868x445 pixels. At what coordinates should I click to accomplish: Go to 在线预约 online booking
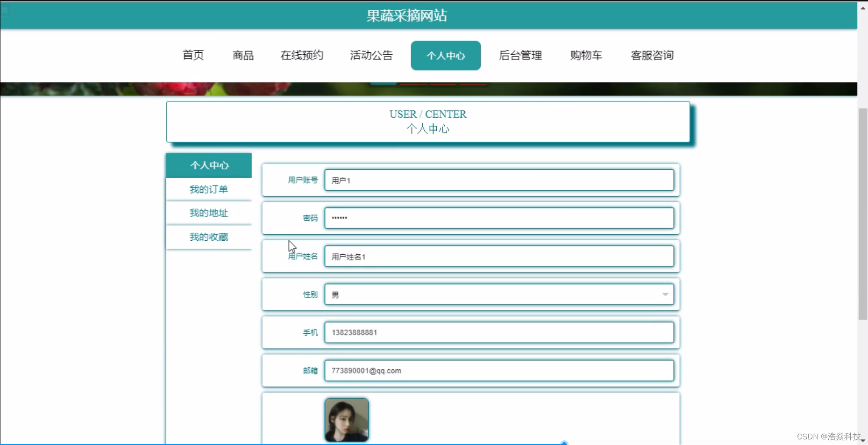pos(301,55)
